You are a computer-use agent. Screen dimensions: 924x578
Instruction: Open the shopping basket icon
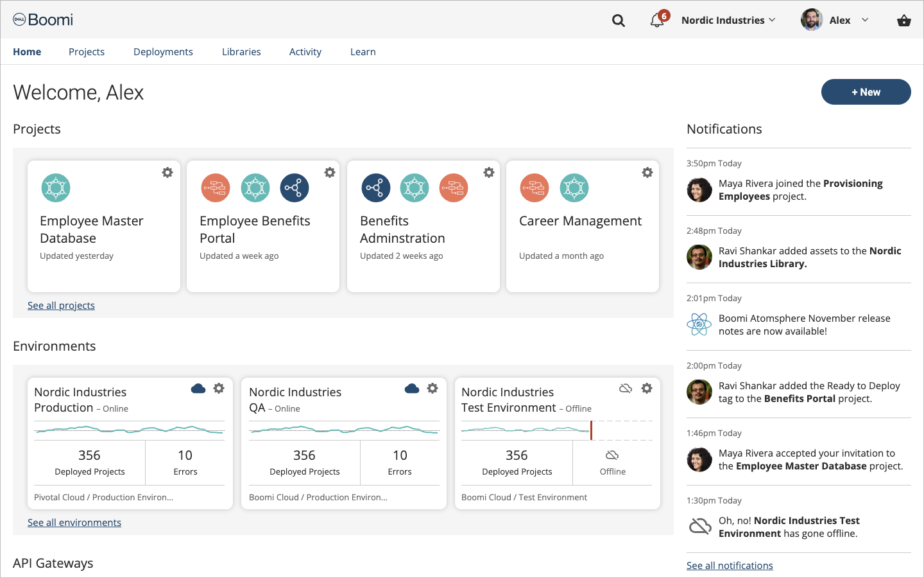tap(904, 21)
